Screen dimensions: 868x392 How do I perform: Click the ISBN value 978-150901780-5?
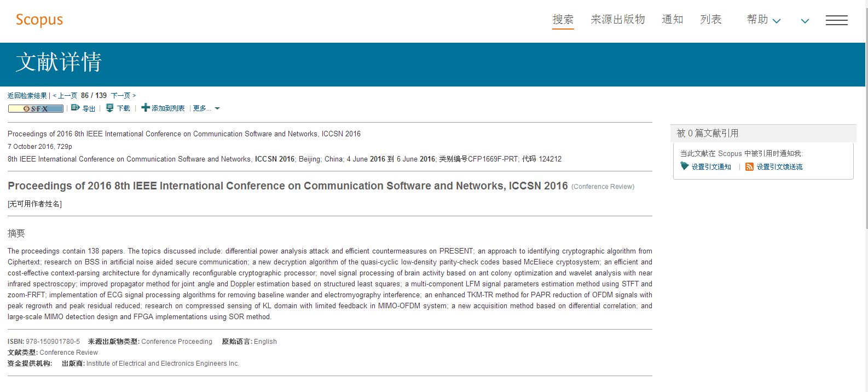(x=53, y=342)
